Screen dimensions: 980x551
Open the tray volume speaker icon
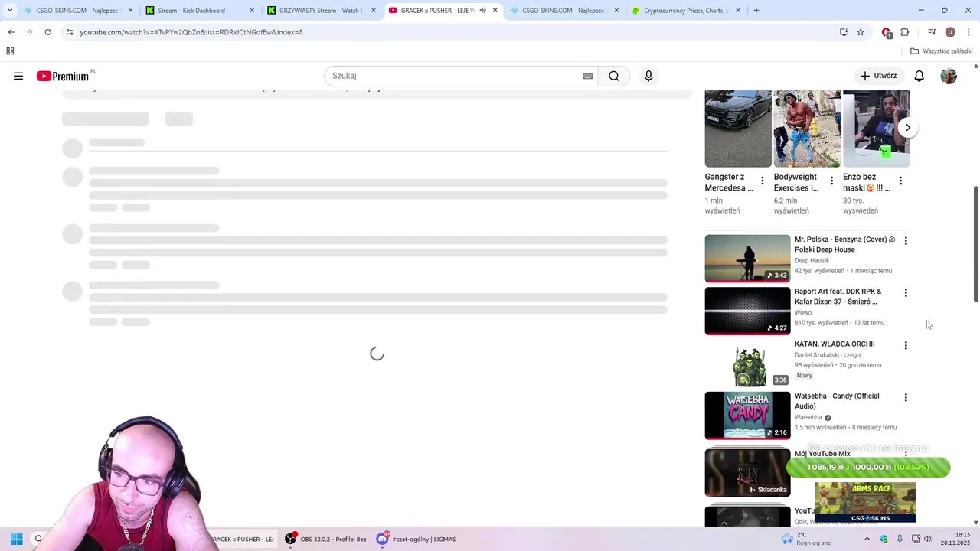tap(928, 539)
